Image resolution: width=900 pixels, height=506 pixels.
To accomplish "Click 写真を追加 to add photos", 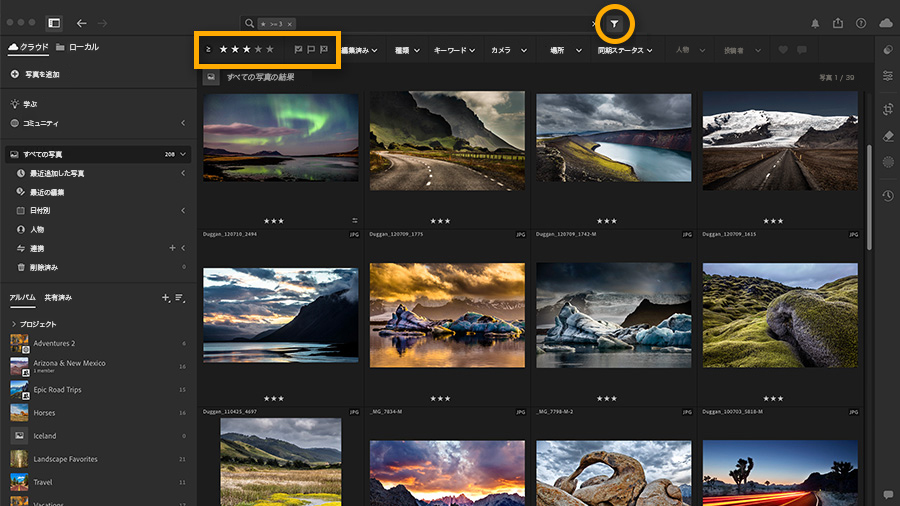I will tap(36, 74).
